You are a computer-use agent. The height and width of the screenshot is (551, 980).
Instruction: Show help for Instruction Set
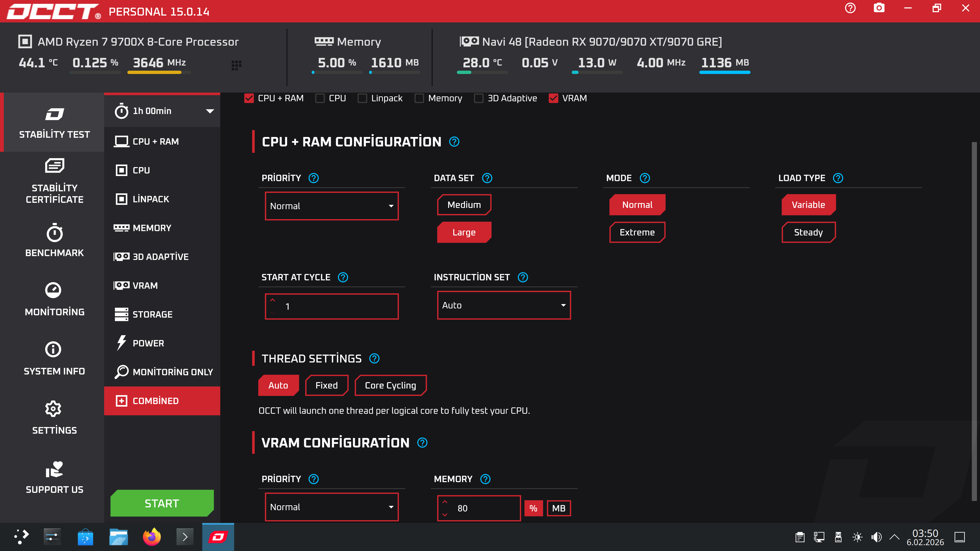(x=523, y=277)
